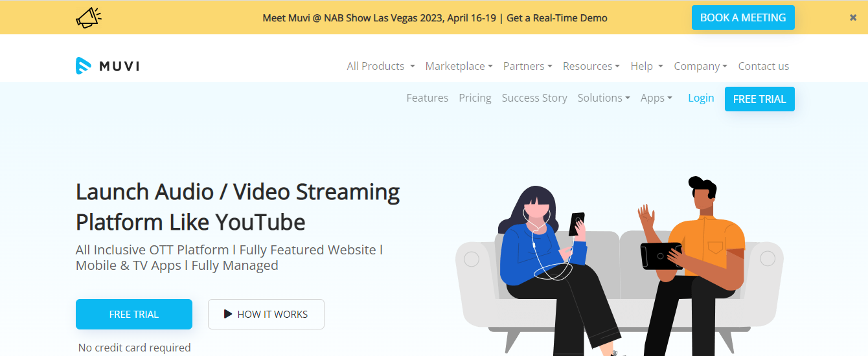The width and height of the screenshot is (868, 356).
Task: Open the Apps dropdown
Action: [656, 98]
